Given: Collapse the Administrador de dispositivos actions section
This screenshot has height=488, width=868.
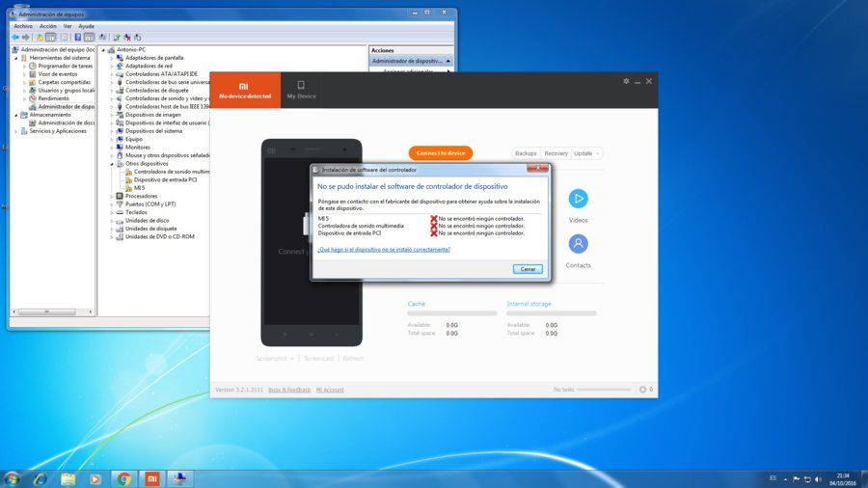Looking at the screenshot, I should click(x=448, y=61).
